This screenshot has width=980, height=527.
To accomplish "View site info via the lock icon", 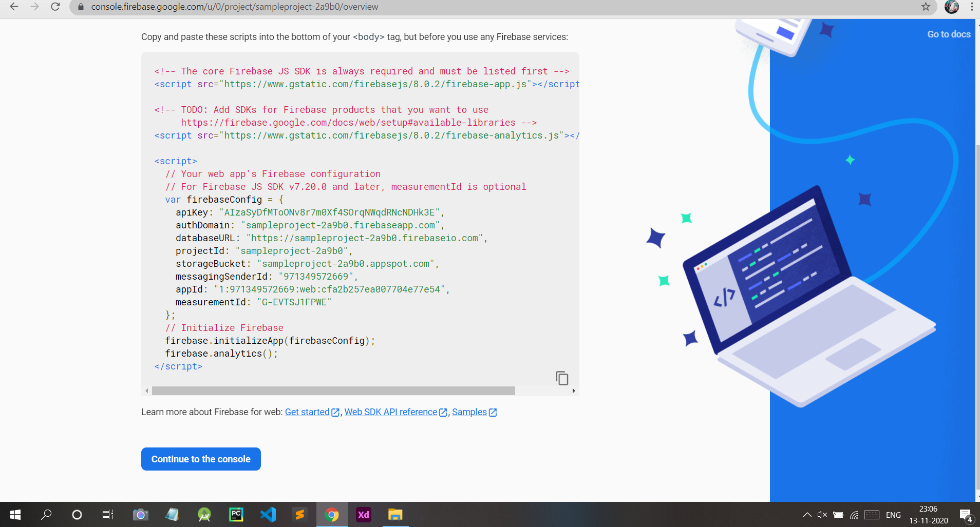I will (x=80, y=7).
